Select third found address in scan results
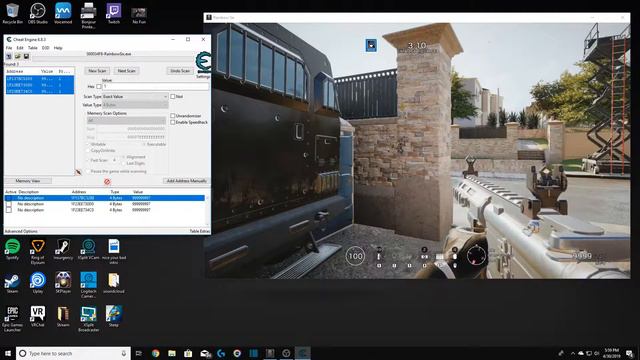The height and width of the screenshot is (360, 640). pos(39,91)
